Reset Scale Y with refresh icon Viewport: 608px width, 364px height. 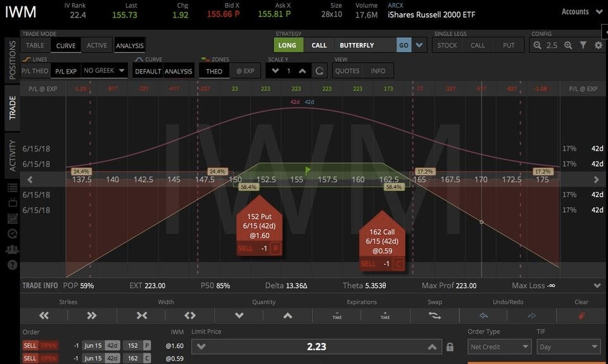click(x=319, y=71)
